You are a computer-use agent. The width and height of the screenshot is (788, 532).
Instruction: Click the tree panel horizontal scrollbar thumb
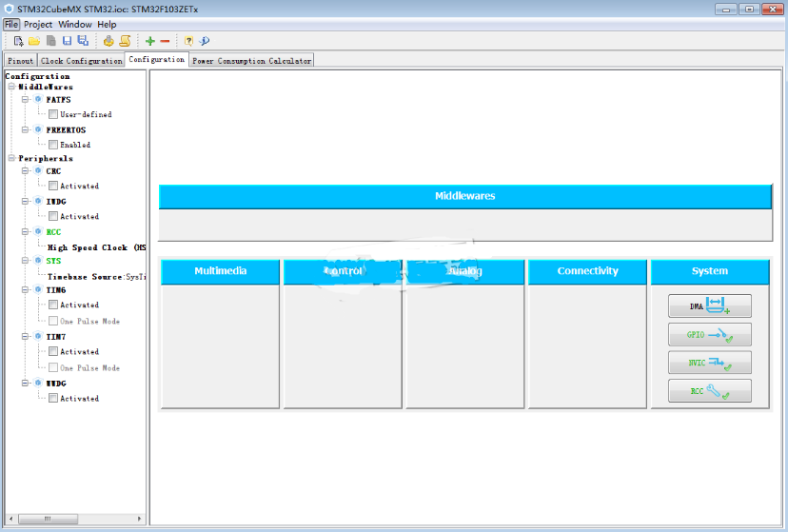48,519
